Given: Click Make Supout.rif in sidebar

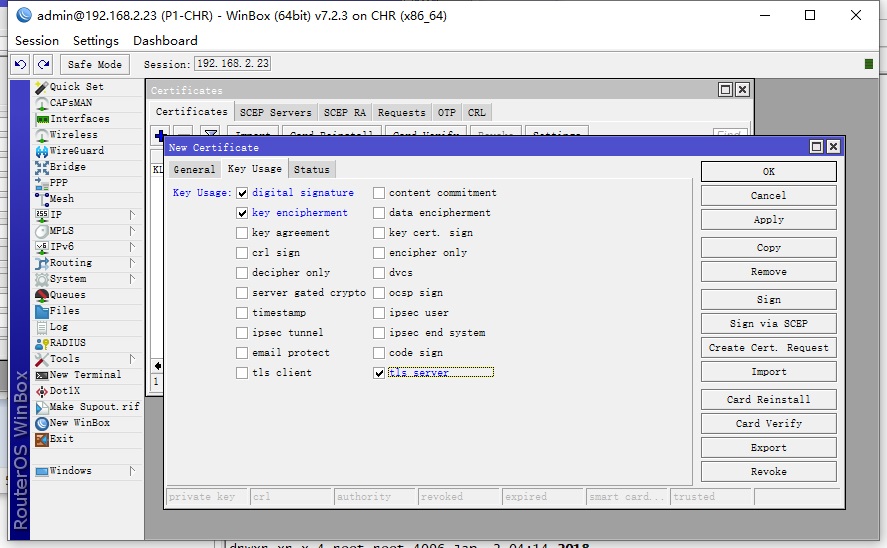Looking at the screenshot, I should pyautogui.click(x=94, y=407).
